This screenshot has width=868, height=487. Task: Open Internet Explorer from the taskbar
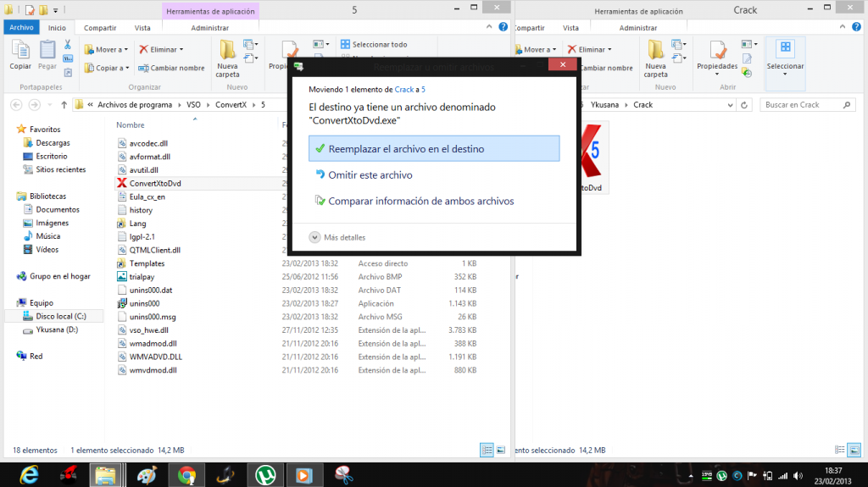pos(29,475)
